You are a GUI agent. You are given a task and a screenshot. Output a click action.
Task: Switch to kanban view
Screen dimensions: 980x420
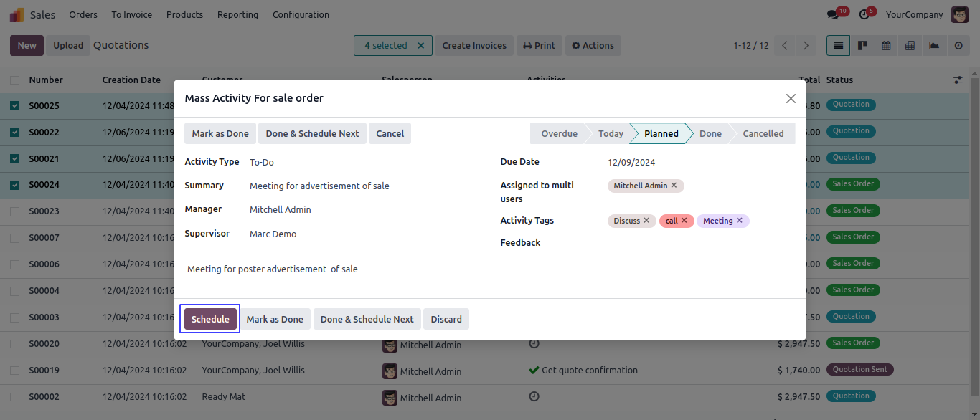(862, 46)
